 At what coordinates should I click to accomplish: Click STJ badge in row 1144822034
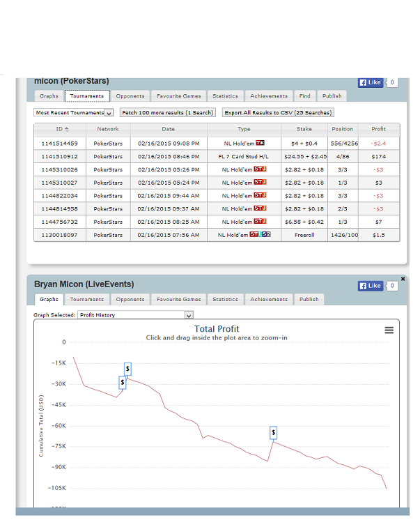(260, 195)
